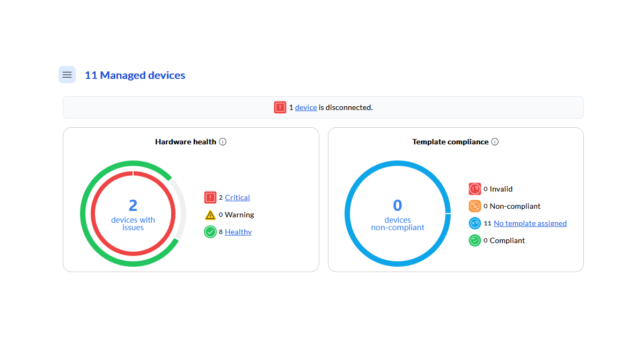Click the blue No template assigned icon
This screenshot has width=644, height=337.
[x=475, y=223]
